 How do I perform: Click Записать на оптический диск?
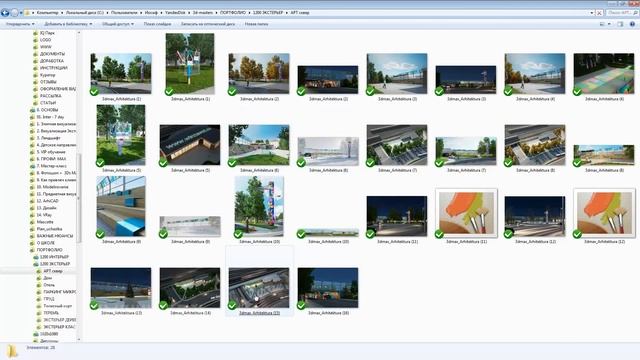[x=208, y=24]
